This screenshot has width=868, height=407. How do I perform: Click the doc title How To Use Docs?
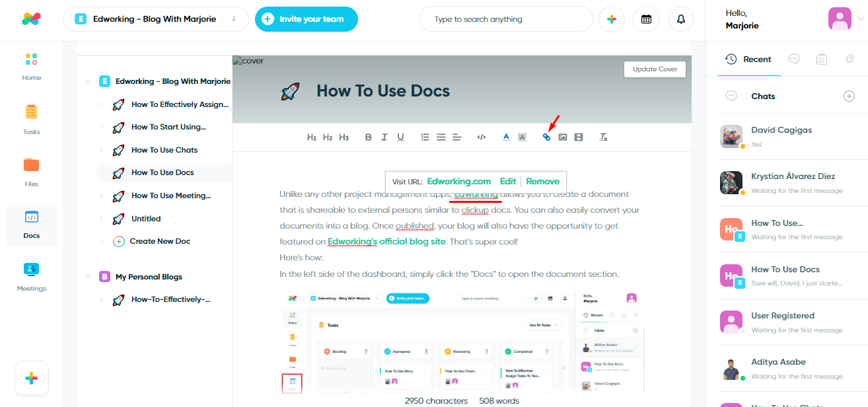click(x=383, y=91)
